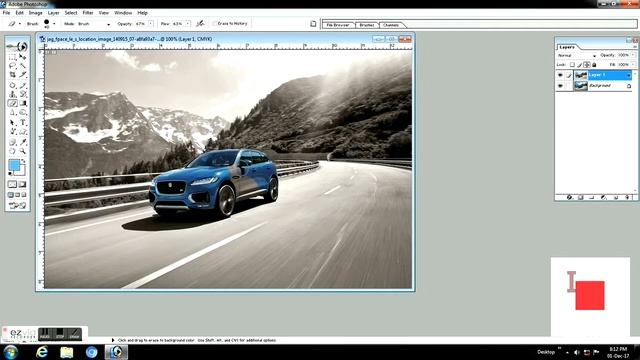
Task: Toggle lock image pixels
Action: 580,65
